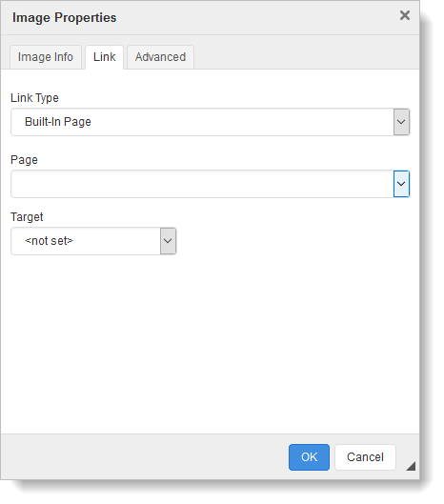444x504 pixels.
Task: Switch to the Image Info tab
Action: click(46, 57)
